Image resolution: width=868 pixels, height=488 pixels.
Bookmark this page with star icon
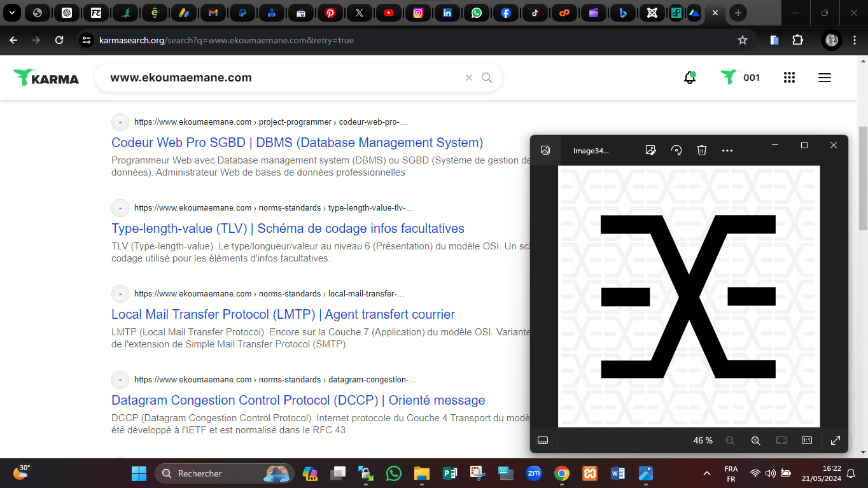coord(742,40)
